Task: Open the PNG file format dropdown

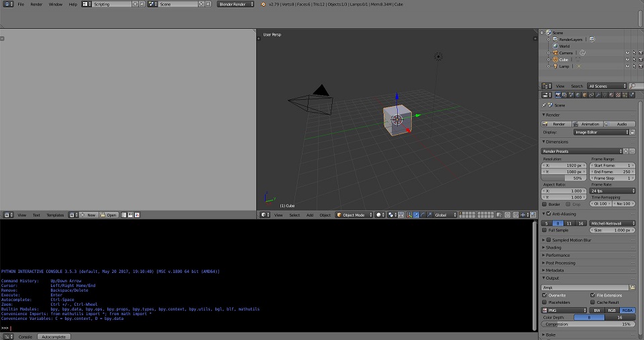Action: (564, 310)
